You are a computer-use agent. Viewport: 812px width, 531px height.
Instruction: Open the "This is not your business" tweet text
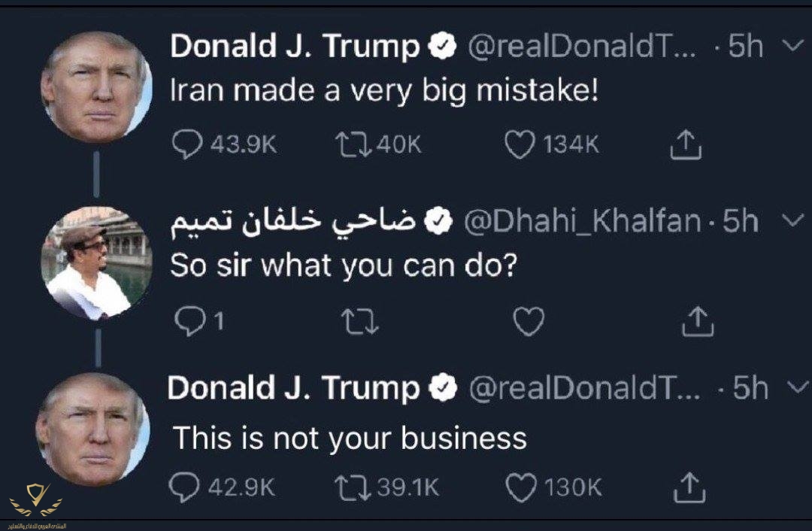coord(350,438)
